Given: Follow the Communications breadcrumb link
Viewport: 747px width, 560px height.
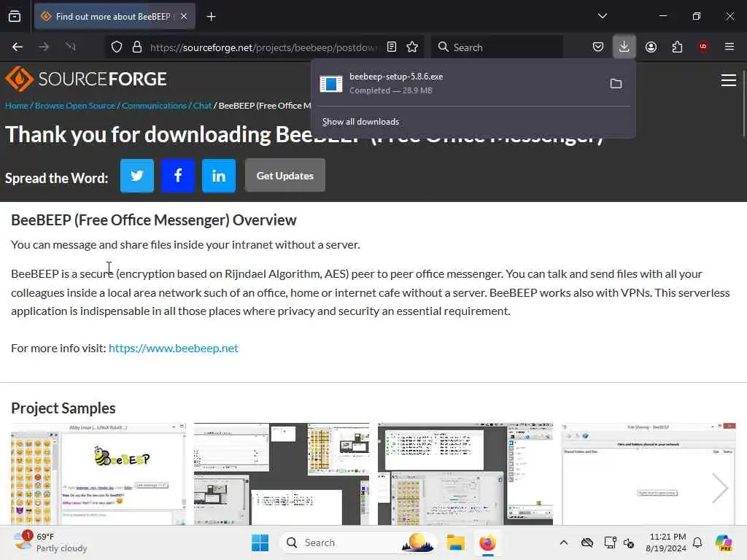Looking at the screenshot, I should point(154,106).
